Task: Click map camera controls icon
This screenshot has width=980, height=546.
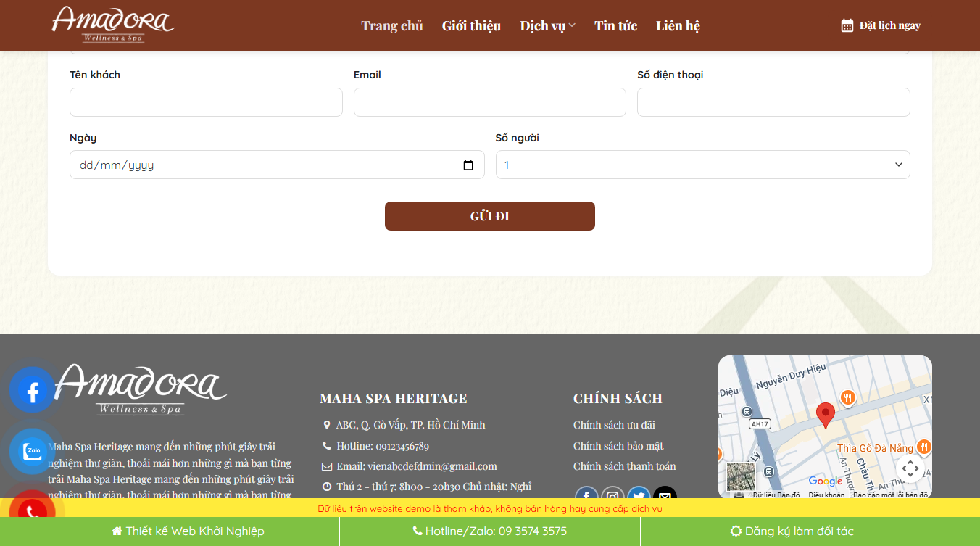Action: (910, 468)
